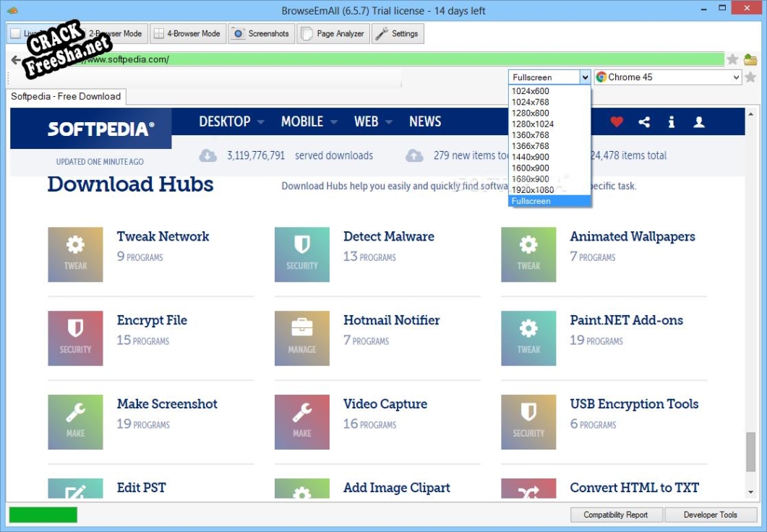This screenshot has width=767, height=532.
Task: Switch to the Softpedia - Free Download tab
Action: point(66,96)
